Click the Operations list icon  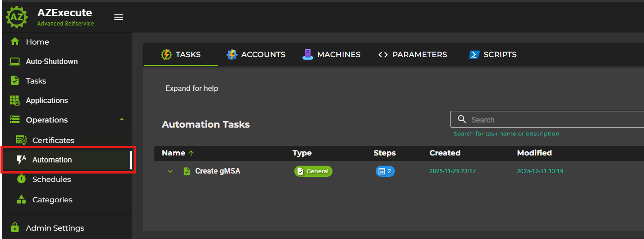coord(15,120)
